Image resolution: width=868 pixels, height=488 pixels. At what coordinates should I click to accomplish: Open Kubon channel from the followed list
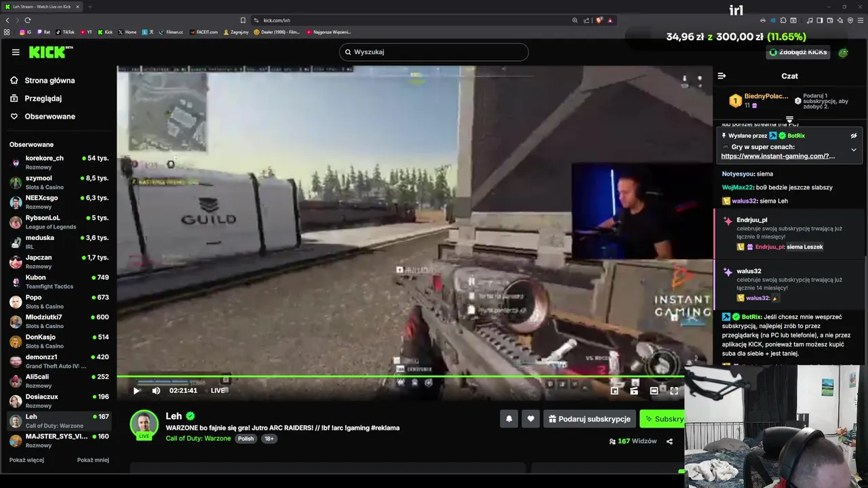[58, 281]
